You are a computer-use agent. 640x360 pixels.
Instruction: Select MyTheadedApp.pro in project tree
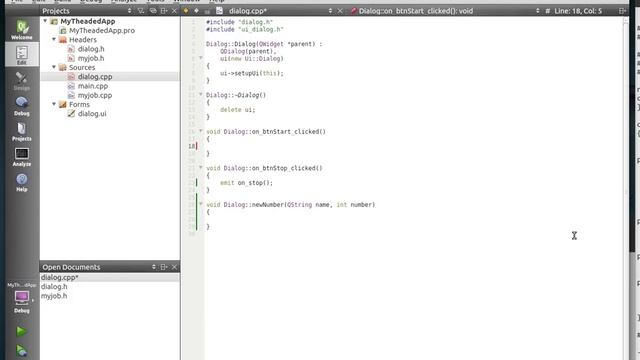pyautogui.click(x=102, y=30)
